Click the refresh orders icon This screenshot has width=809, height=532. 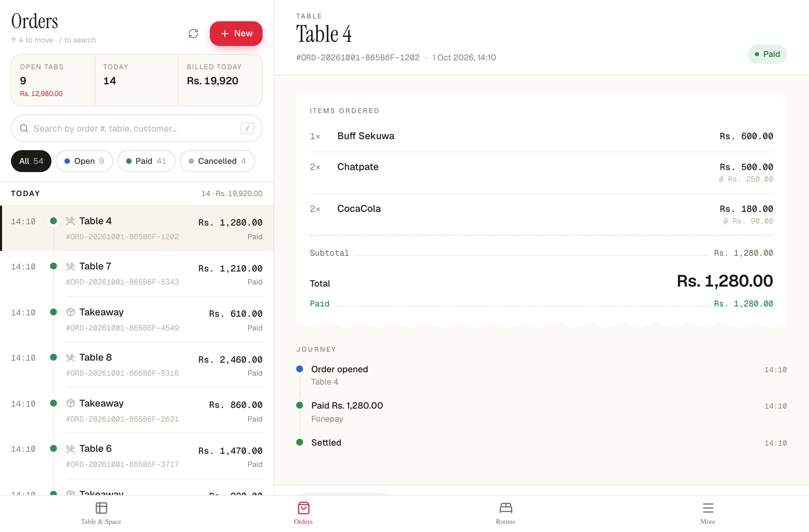(x=193, y=34)
